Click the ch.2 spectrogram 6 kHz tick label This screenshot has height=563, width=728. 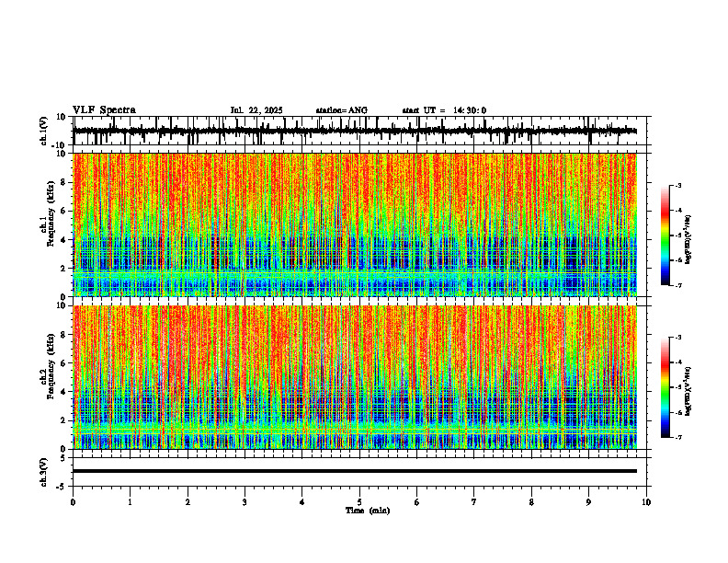coord(64,363)
